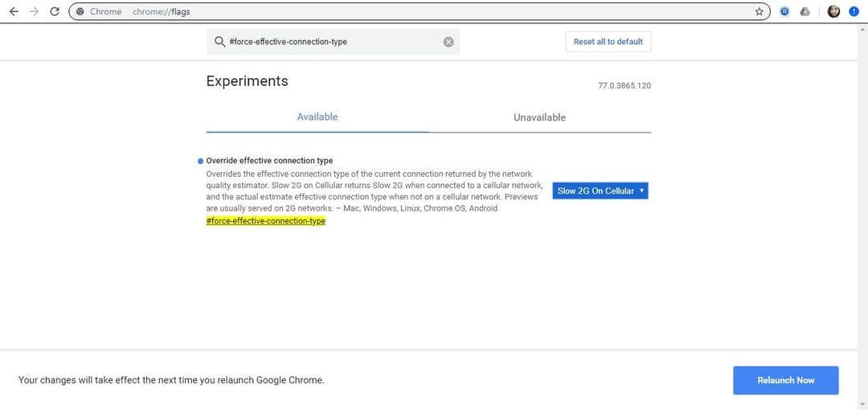Focus the flags search input field
Image resolution: width=868 pixels, height=410 pixels.
330,42
